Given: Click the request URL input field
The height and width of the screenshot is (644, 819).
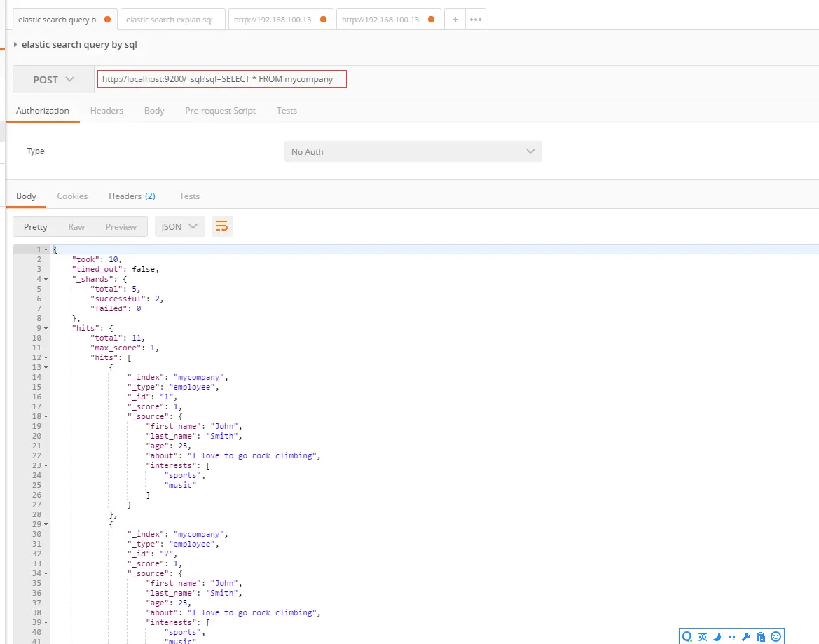Looking at the screenshot, I should 221,79.
